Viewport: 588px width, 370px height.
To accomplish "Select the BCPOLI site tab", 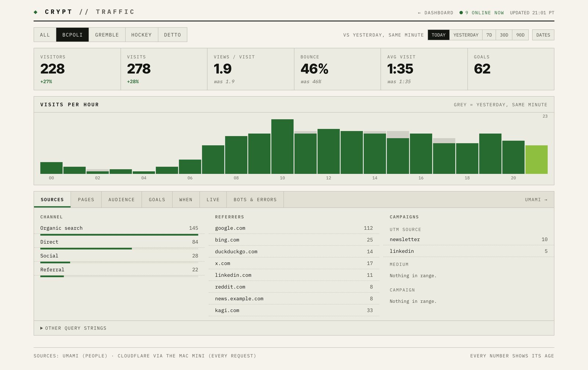I will coord(72,35).
